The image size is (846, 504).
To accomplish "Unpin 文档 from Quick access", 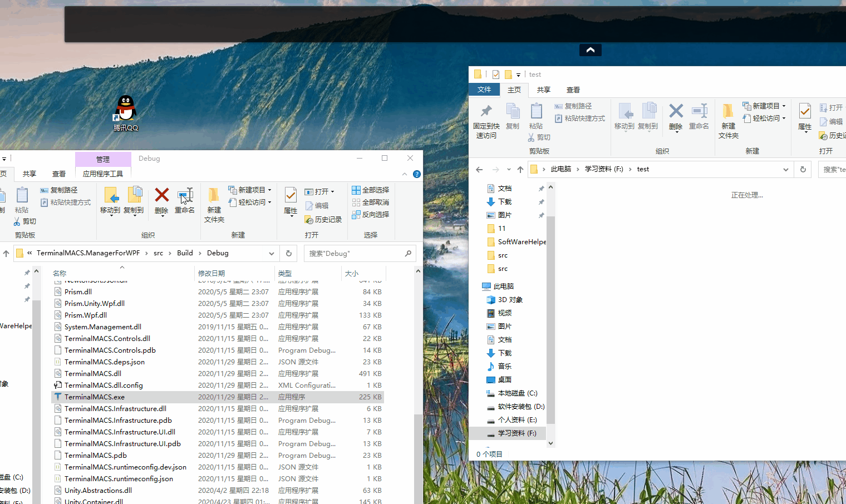I will pyautogui.click(x=540, y=188).
